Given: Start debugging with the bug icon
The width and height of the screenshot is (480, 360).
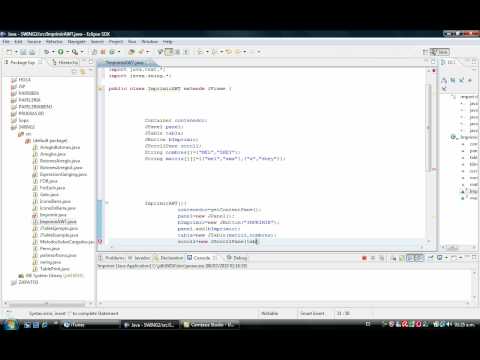Looking at the screenshot, I should (46, 52).
